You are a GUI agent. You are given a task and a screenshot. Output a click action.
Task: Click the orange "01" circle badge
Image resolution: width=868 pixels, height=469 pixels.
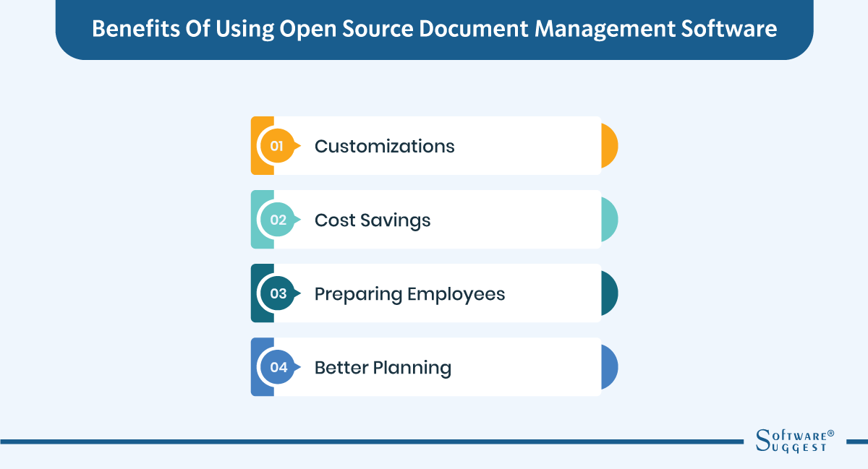[277, 145]
